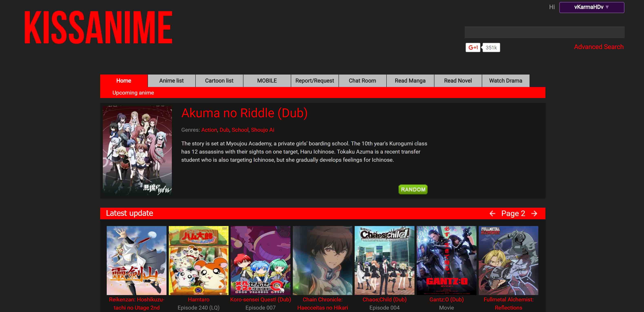Open the Report/Request tab
The width and height of the screenshot is (644, 312).
click(x=315, y=81)
